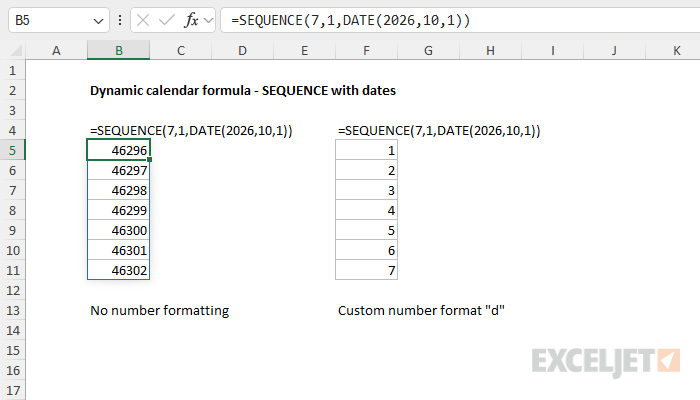Screen dimensions: 700x400
Task: Select cell F6 showing 2
Action: click(367, 171)
